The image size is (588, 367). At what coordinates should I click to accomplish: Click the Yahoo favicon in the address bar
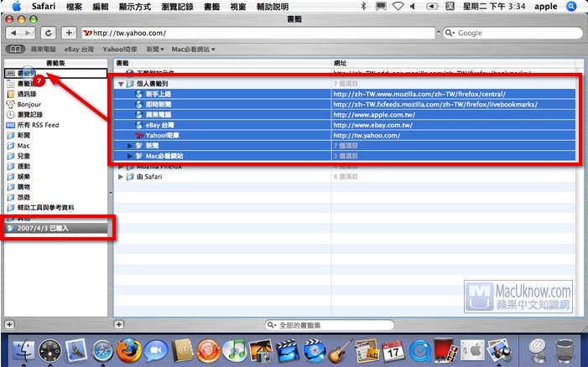(88, 33)
